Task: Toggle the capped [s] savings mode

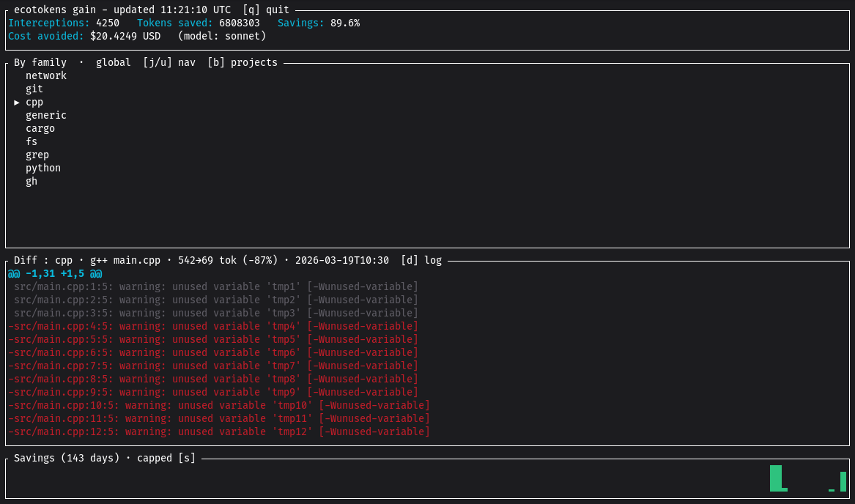Action: pos(166,458)
